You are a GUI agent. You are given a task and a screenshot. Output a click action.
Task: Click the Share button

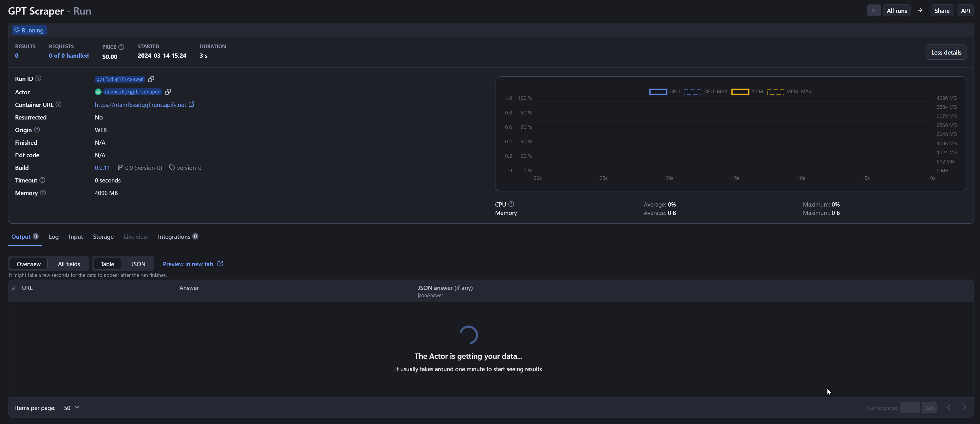(x=942, y=10)
